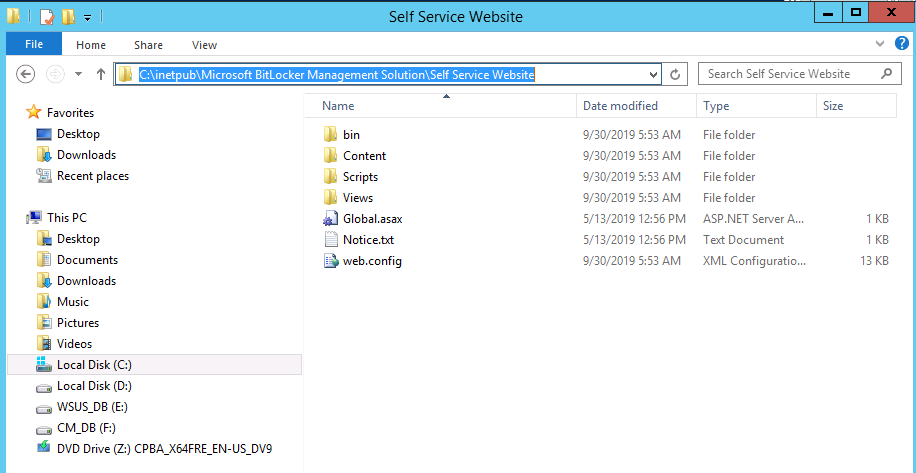Open the Share ribbon tab
This screenshot has height=473, width=916.
148,45
